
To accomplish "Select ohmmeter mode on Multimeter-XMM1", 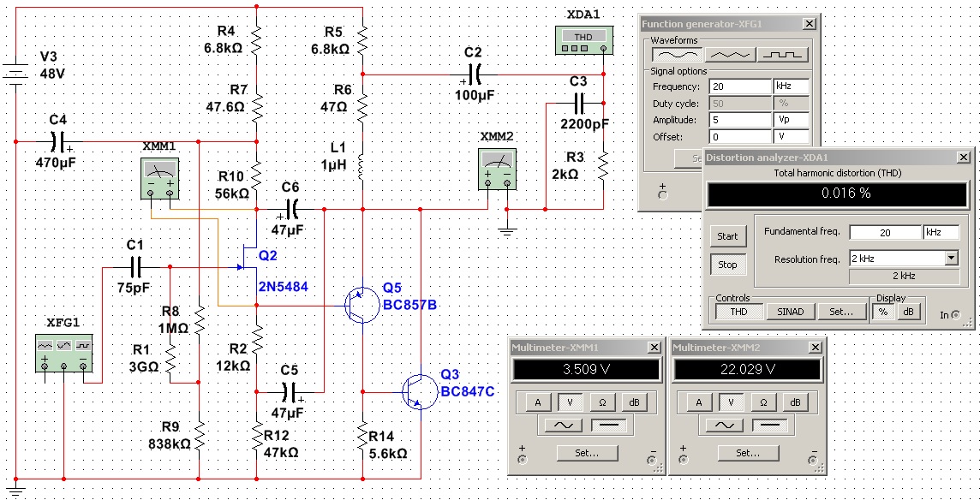I will pyautogui.click(x=602, y=402).
